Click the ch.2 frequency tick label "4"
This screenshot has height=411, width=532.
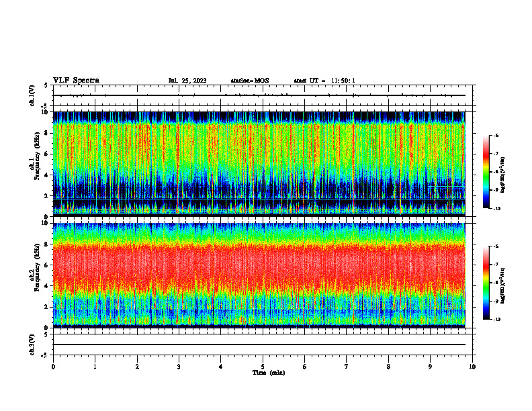point(47,286)
